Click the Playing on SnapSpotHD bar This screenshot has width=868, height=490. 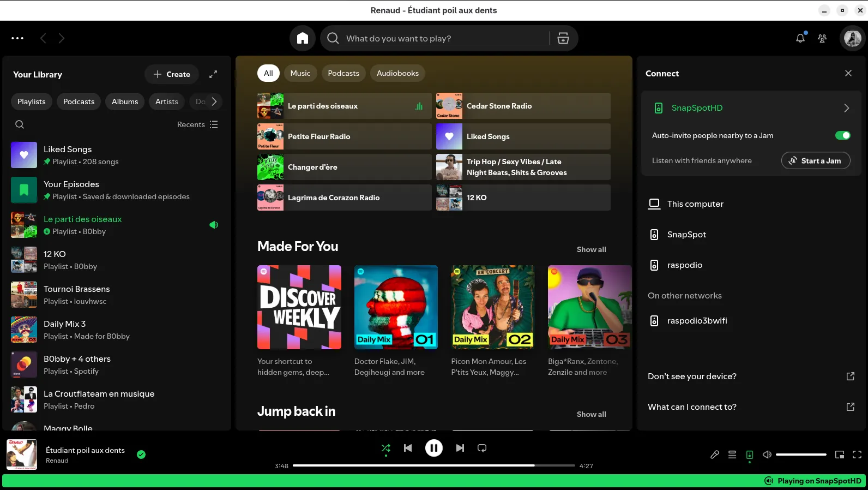(x=434, y=481)
